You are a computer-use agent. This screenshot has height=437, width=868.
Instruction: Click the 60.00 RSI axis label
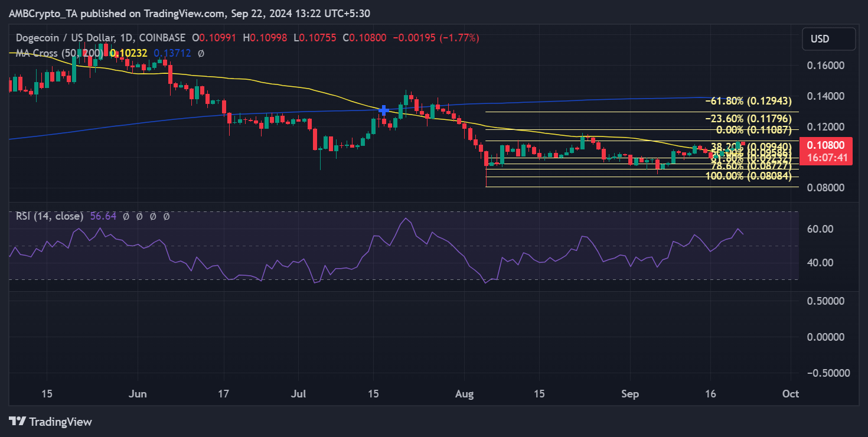820,229
